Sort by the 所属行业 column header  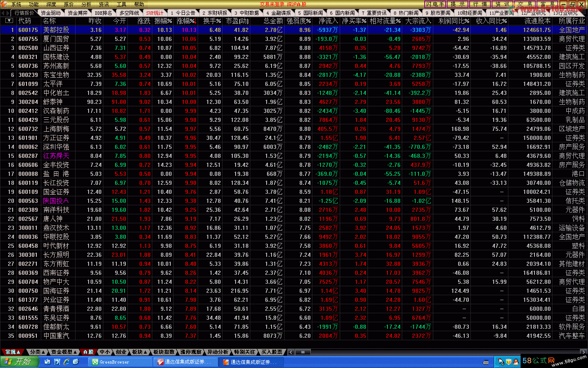[x=572, y=21]
